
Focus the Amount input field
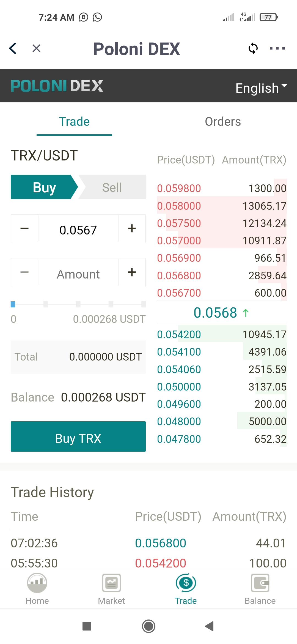(x=78, y=274)
